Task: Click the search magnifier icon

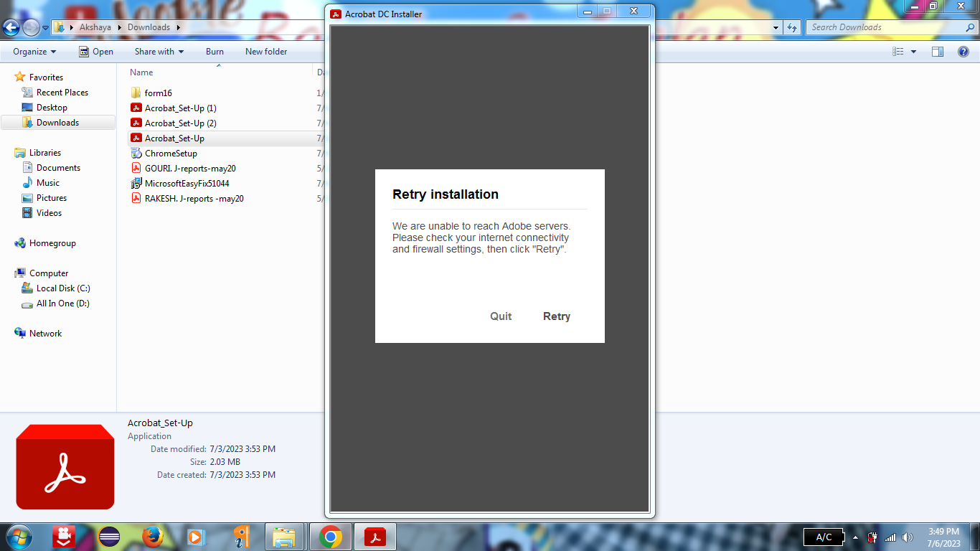Action: (x=969, y=27)
